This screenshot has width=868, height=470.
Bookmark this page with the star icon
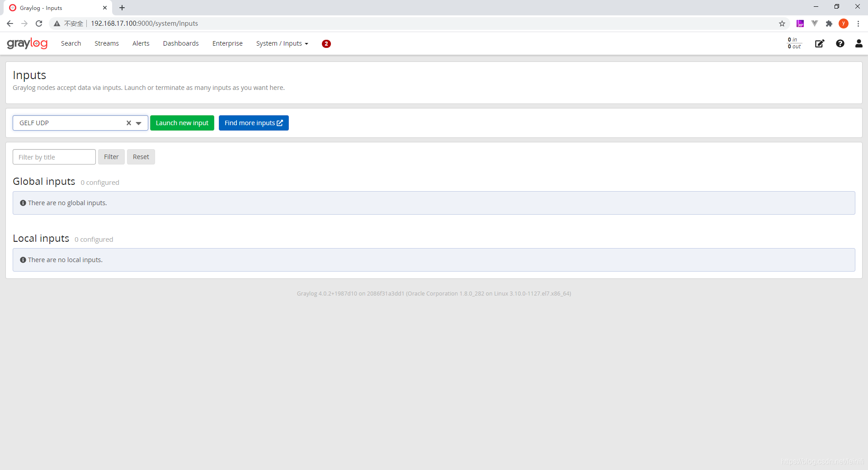point(782,23)
